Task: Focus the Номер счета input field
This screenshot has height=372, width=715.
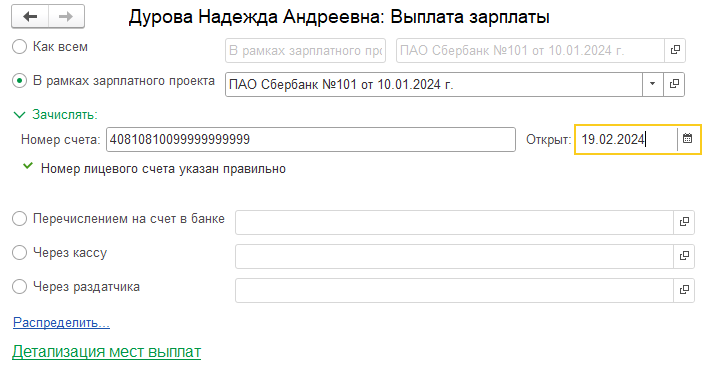Action: click(x=311, y=139)
